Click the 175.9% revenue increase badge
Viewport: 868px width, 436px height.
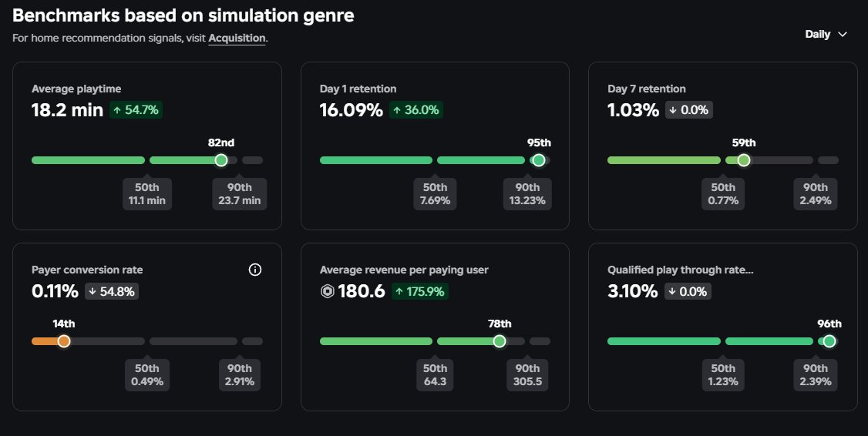tap(419, 291)
